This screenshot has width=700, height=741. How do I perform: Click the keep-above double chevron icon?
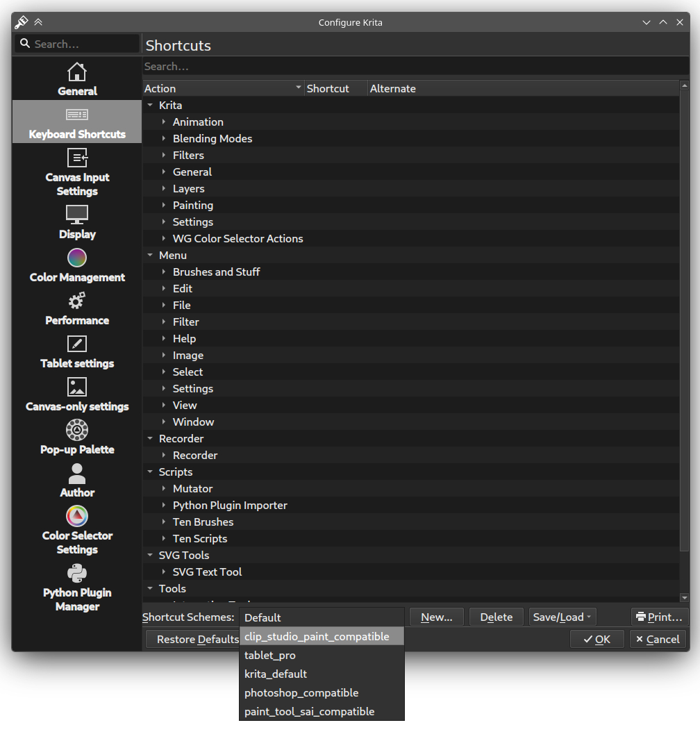click(x=38, y=22)
